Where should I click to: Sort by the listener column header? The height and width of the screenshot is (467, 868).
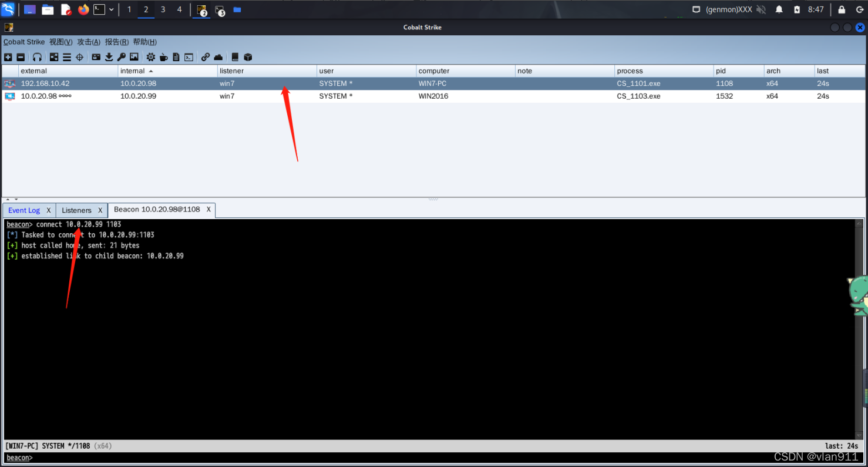pyautogui.click(x=267, y=71)
